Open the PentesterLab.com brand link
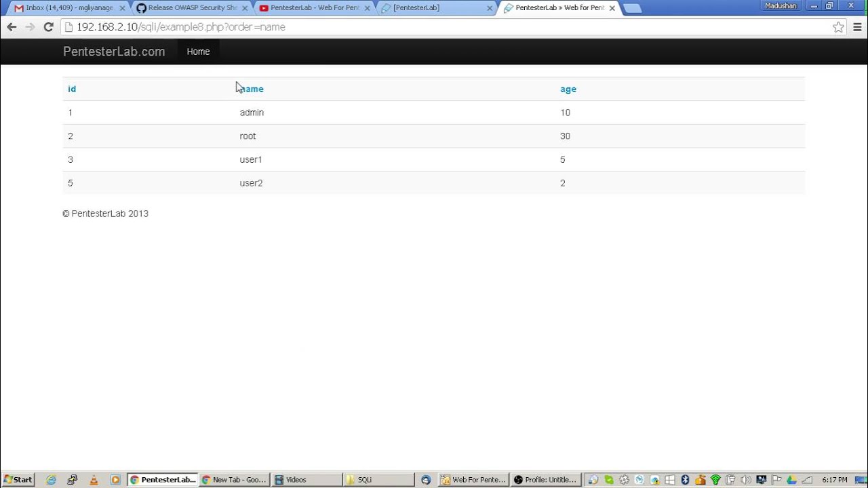Image resolution: width=868 pixels, height=488 pixels. pos(114,52)
